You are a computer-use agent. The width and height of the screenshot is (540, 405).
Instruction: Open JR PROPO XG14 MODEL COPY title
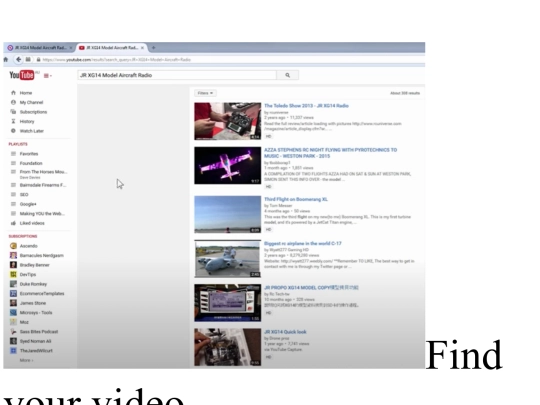311,288
